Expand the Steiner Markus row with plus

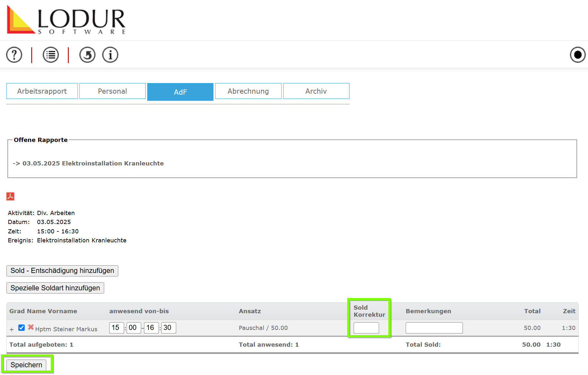click(12, 330)
